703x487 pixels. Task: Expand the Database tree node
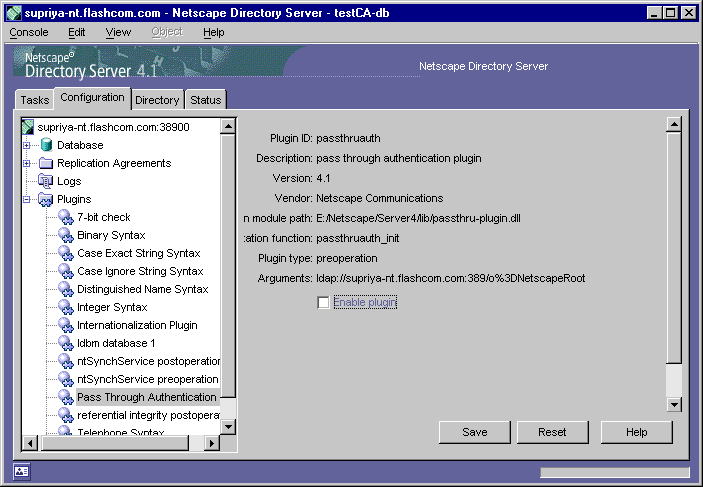[x=26, y=145]
